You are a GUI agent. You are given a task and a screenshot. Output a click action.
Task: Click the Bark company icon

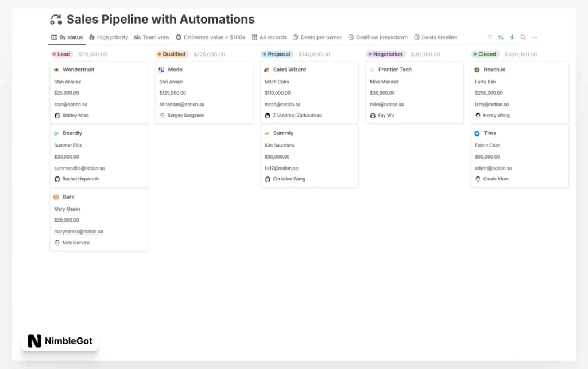(x=56, y=197)
